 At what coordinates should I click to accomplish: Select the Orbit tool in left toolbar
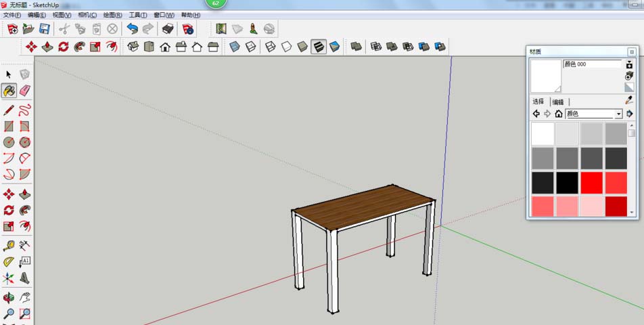(x=9, y=297)
